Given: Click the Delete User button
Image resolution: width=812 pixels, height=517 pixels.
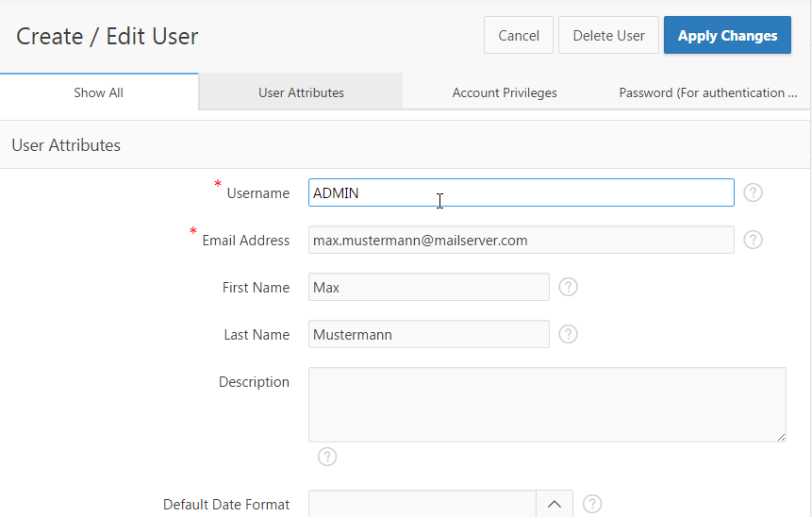Looking at the screenshot, I should coord(608,36).
